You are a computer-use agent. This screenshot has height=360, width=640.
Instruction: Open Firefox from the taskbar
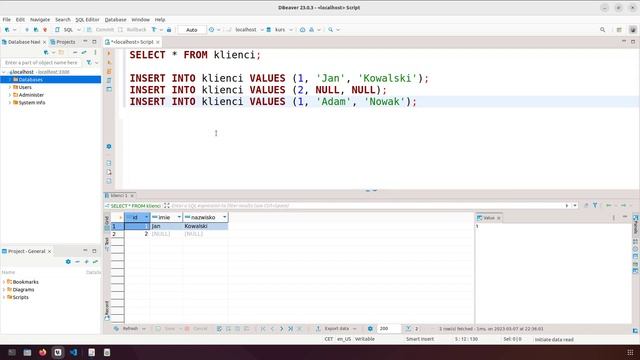[42, 352]
